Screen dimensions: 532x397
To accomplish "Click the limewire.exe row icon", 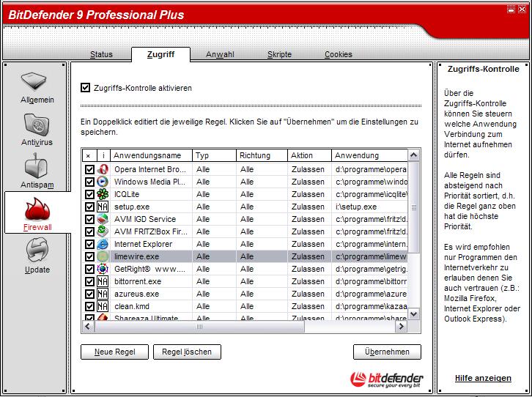I will pyautogui.click(x=103, y=256).
